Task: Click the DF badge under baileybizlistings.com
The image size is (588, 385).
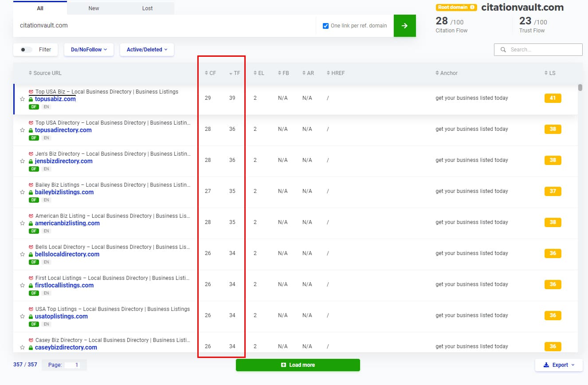Action: click(34, 200)
